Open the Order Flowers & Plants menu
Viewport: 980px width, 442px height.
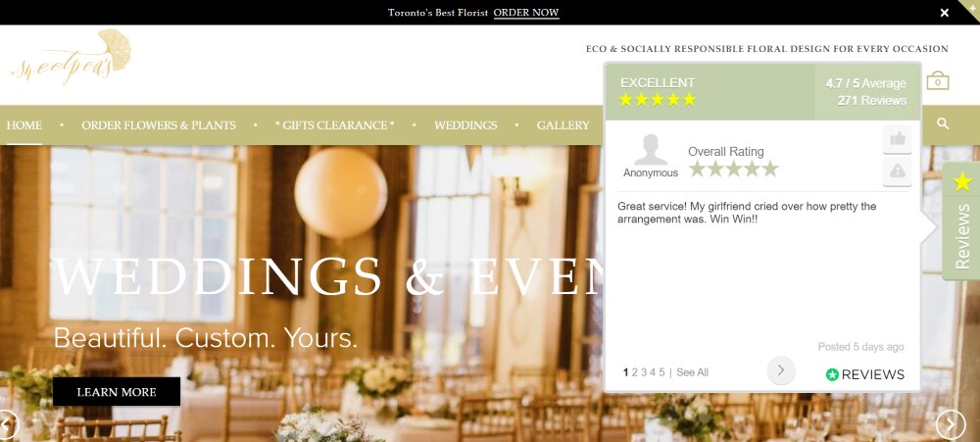159,125
